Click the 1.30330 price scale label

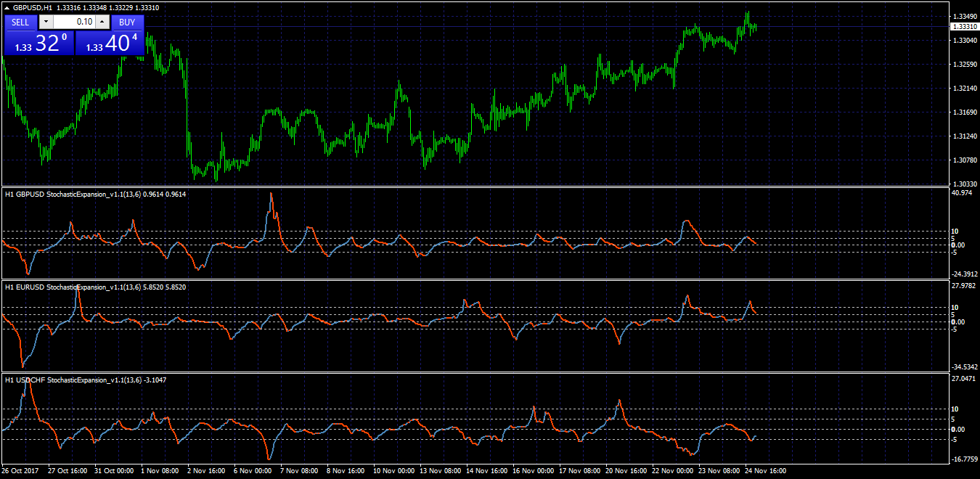[963, 184]
